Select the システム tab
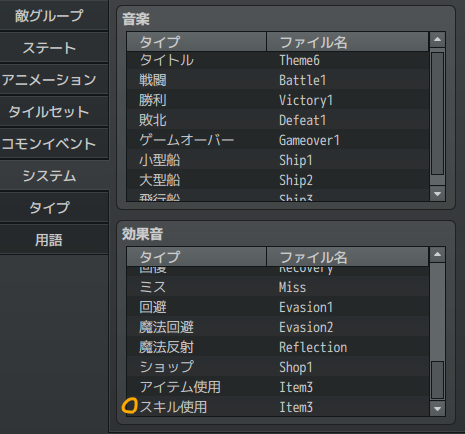 click(53, 176)
